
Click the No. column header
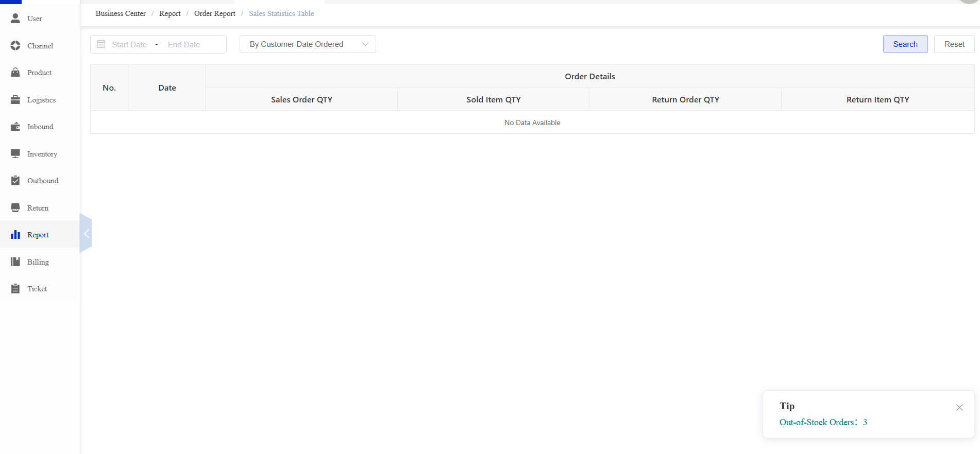109,88
